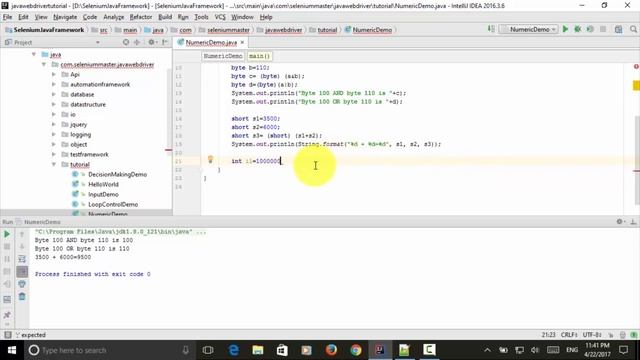Select the NumericDemo.java editor tab

tap(211, 42)
